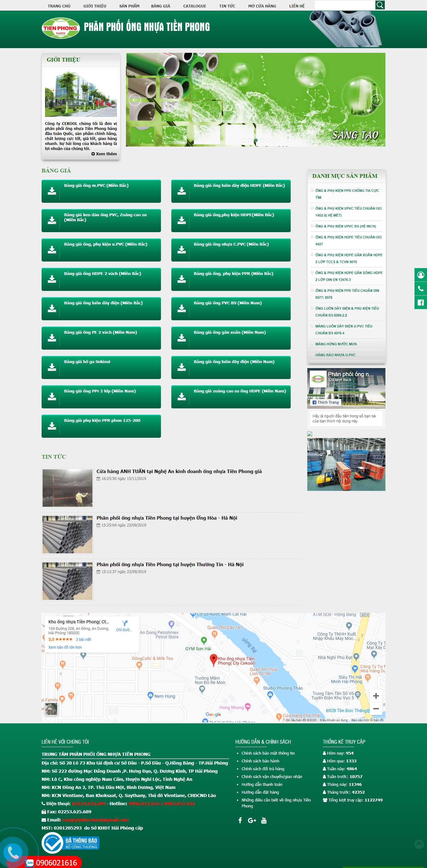Click the map zoom out minus button
Viewport: 427px width, 868px height.
376,708
